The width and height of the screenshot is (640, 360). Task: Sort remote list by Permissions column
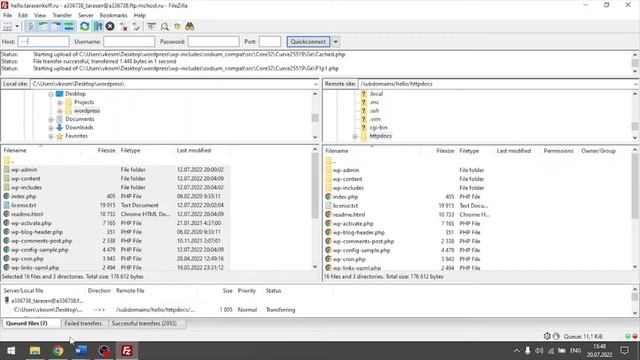(558, 151)
